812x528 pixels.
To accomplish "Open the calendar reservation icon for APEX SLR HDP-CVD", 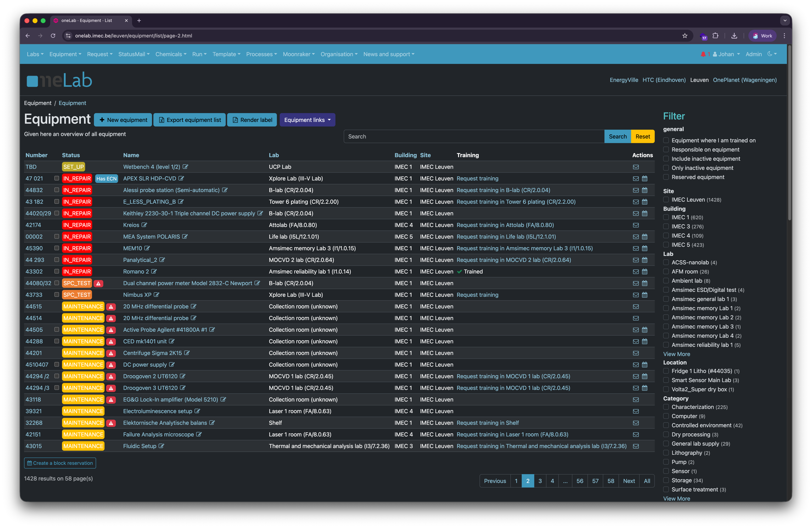I will tap(645, 178).
